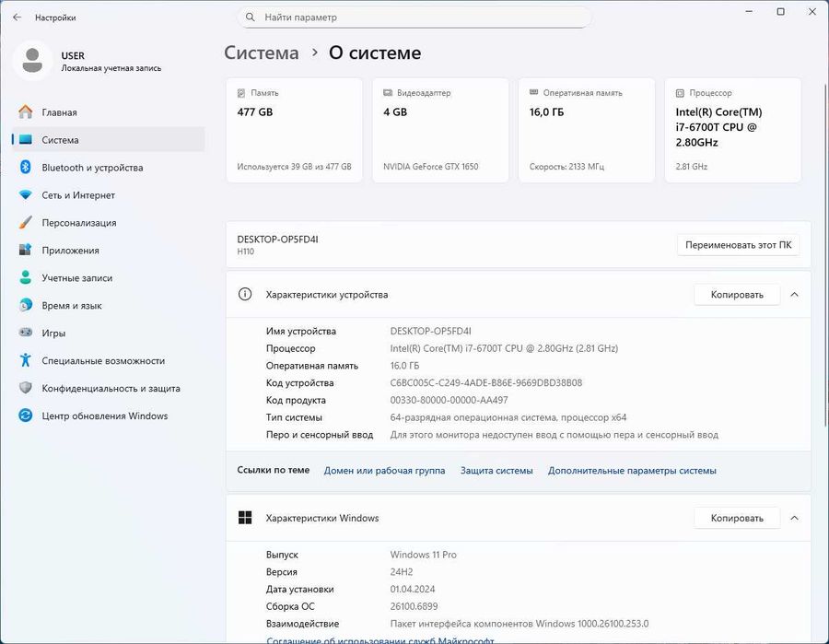Image resolution: width=829 pixels, height=644 pixels.
Task: Copy device specifications with Копировать
Action: coord(737,295)
